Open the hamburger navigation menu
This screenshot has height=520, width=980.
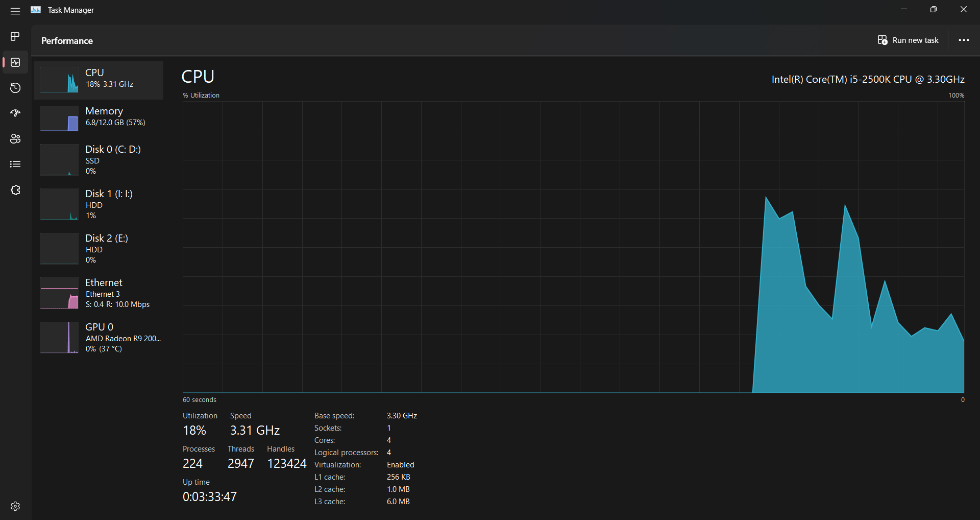15,11
